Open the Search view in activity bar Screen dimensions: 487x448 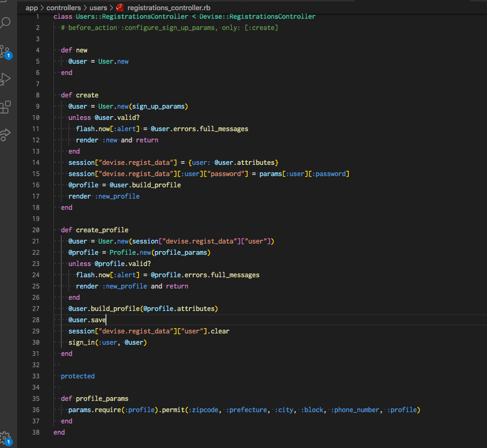[x=5, y=22]
